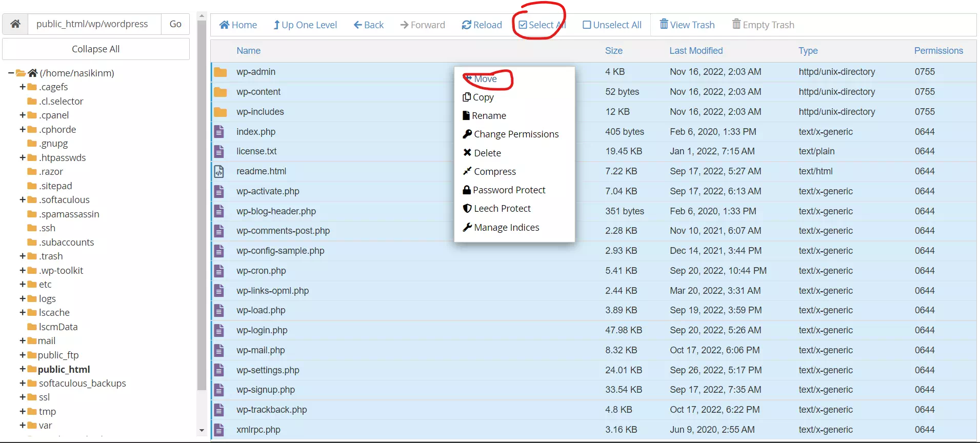Click the wp-cron.php file icon

coord(219,271)
